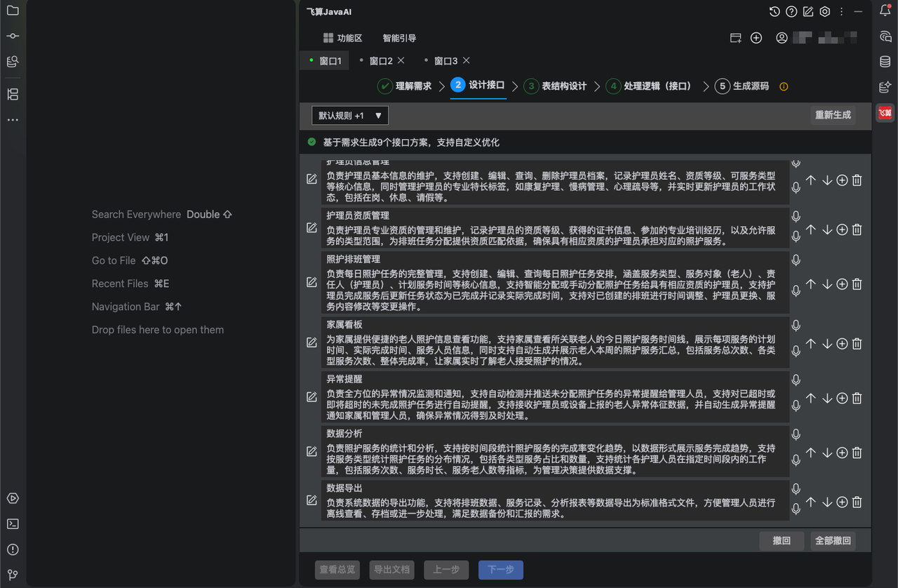The image size is (898, 588).
Task: Open the Problems tool window
Action: [x=13, y=549]
